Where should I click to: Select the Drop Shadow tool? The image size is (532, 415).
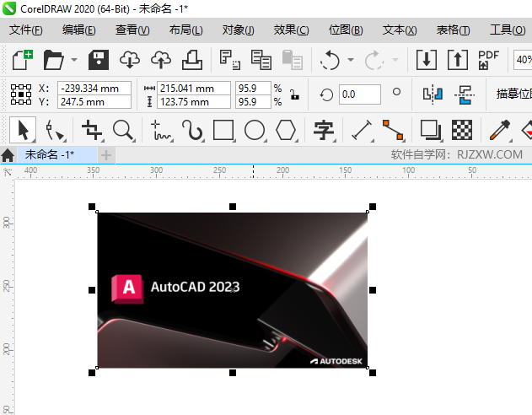tap(430, 130)
